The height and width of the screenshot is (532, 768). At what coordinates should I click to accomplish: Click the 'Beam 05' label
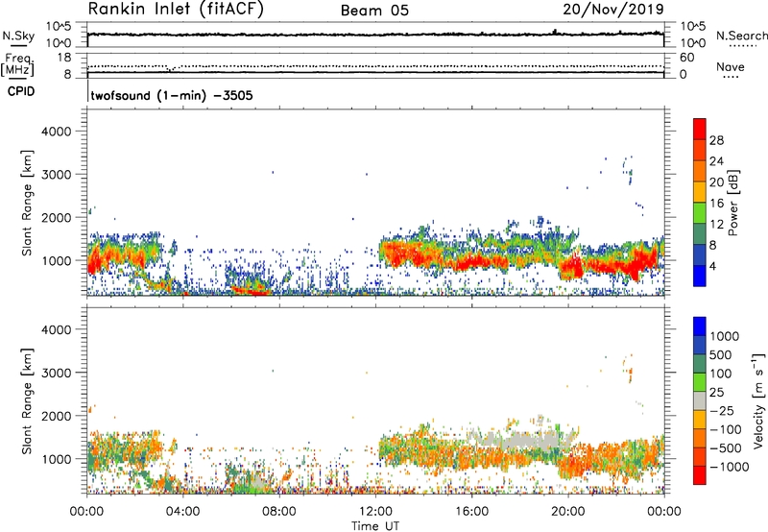374,11
